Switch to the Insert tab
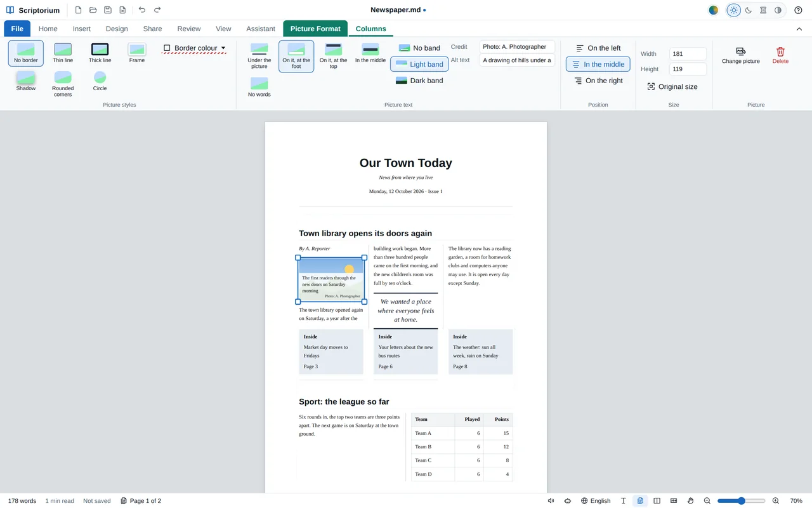 click(82, 29)
